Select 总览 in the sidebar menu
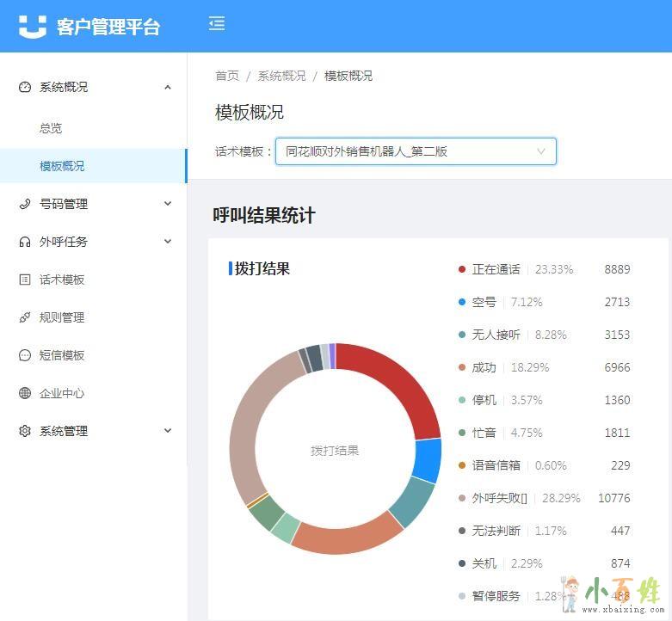The width and height of the screenshot is (672, 621). (51, 128)
